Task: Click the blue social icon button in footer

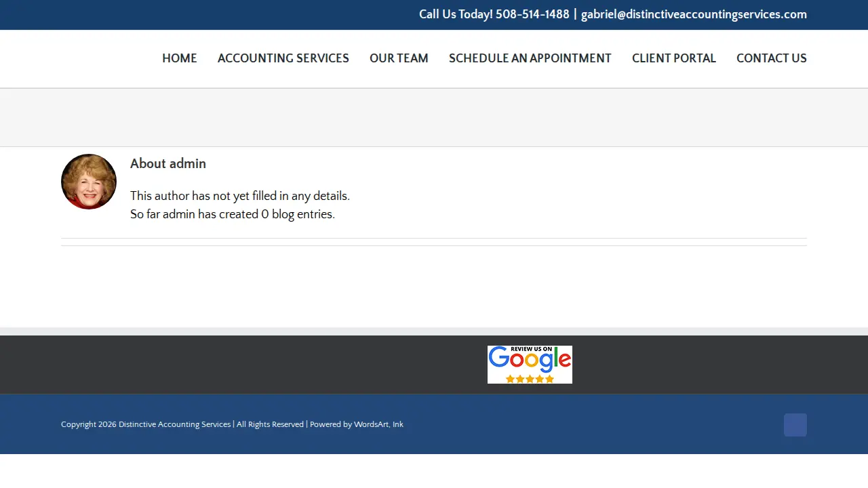Action: [x=795, y=425]
